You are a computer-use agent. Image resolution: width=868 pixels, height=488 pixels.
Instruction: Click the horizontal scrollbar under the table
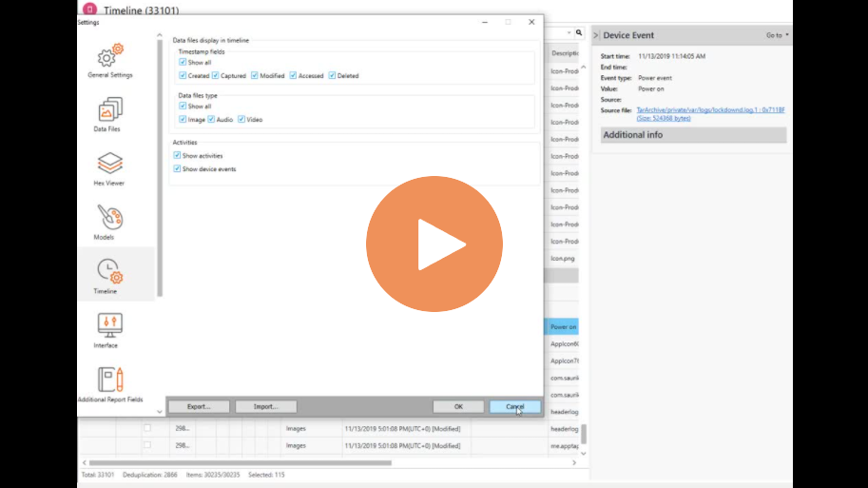coord(285,463)
